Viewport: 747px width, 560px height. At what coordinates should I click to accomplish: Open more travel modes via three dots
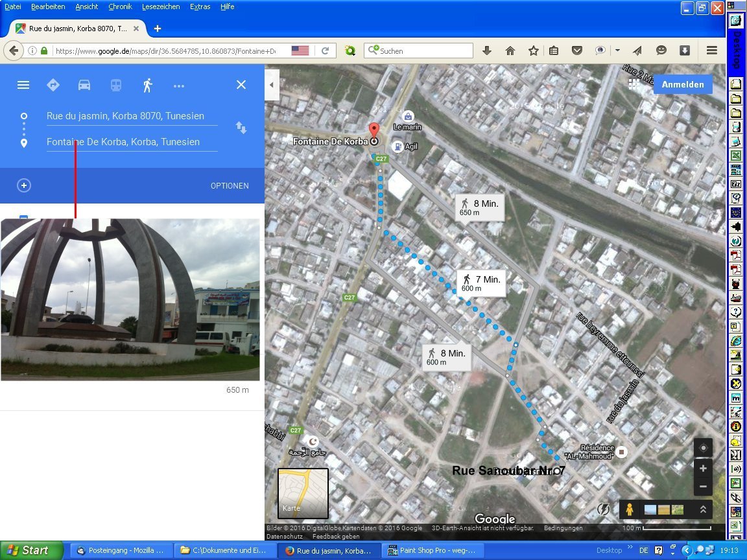tap(179, 86)
